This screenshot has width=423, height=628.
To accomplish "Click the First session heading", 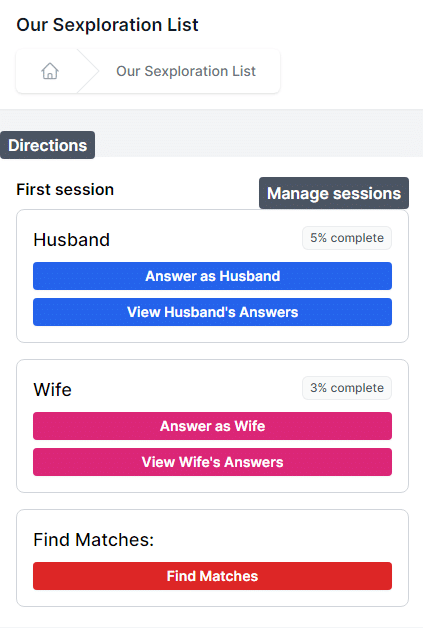I will pos(65,189).
